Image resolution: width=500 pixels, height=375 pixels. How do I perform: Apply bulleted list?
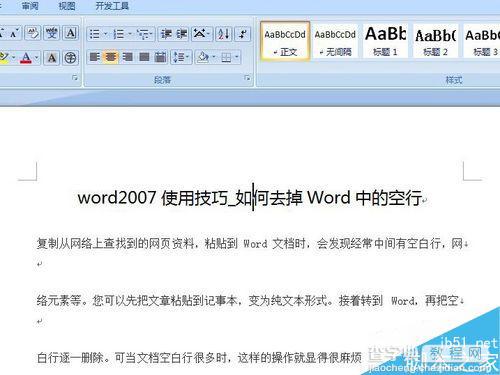[x=95, y=34]
